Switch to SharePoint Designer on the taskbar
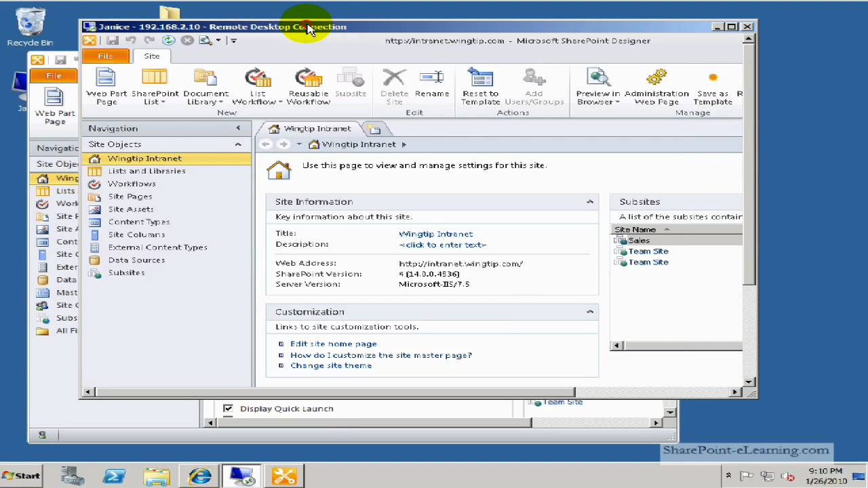Screen dimensions: 868x488 (284, 476)
